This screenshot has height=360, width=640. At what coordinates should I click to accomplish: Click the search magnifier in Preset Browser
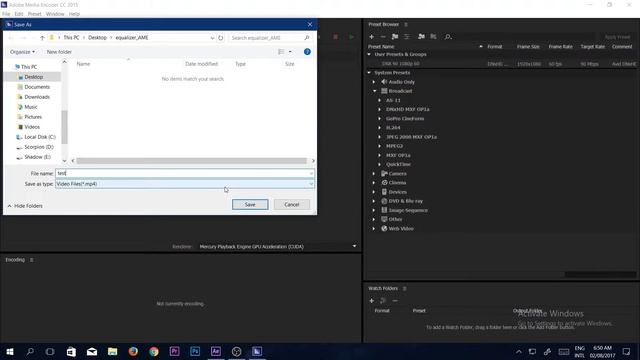coord(448,37)
